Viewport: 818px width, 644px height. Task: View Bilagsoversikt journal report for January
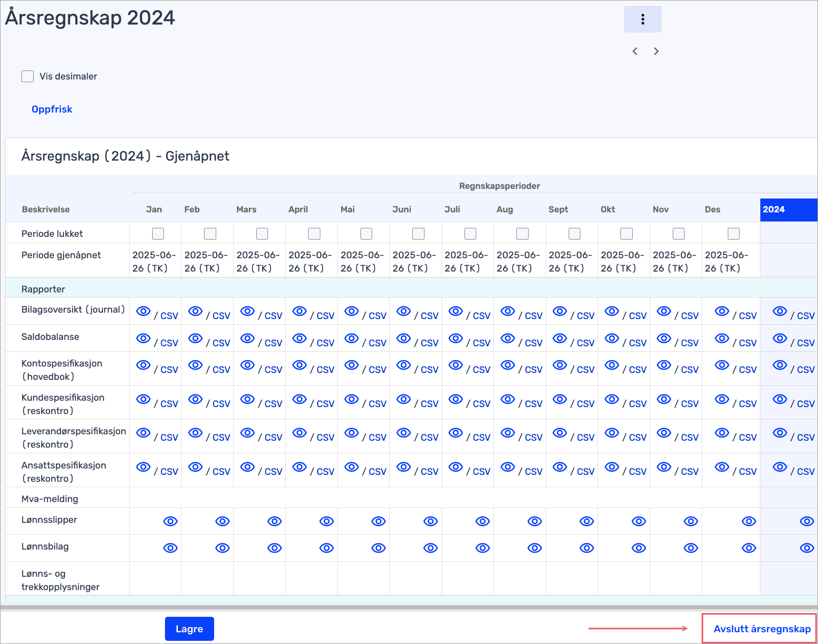click(143, 311)
